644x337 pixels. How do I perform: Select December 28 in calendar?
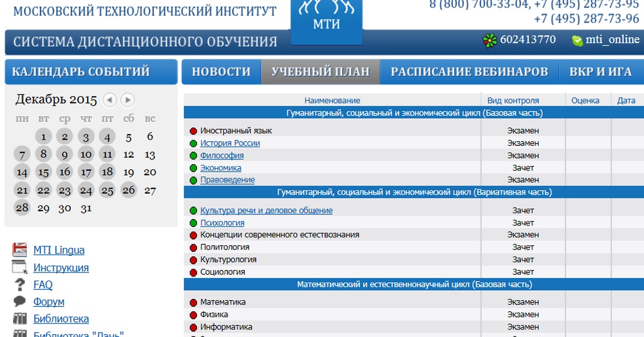coord(22,208)
